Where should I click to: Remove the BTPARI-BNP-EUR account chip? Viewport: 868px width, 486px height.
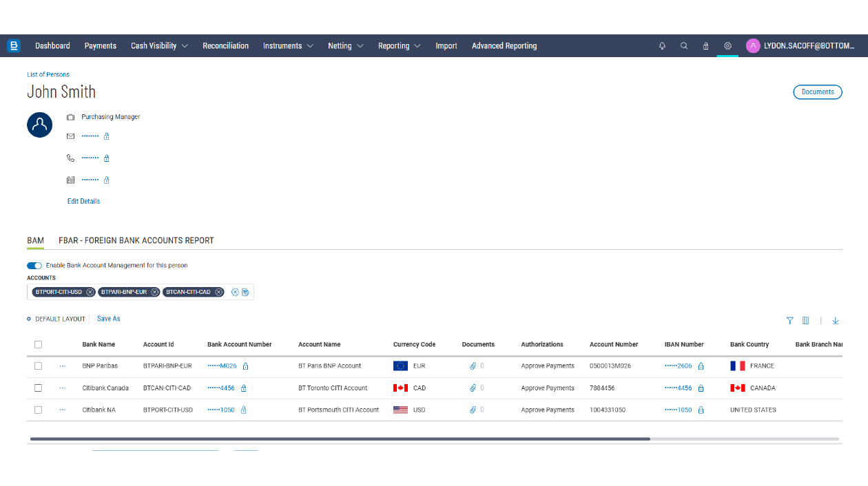coord(155,292)
